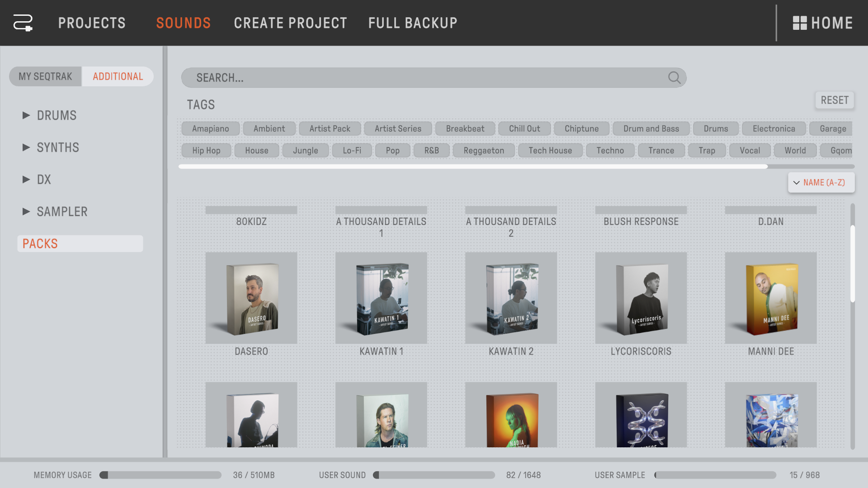
Task: Select Packs in the sidebar
Action: pyautogui.click(x=80, y=244)
